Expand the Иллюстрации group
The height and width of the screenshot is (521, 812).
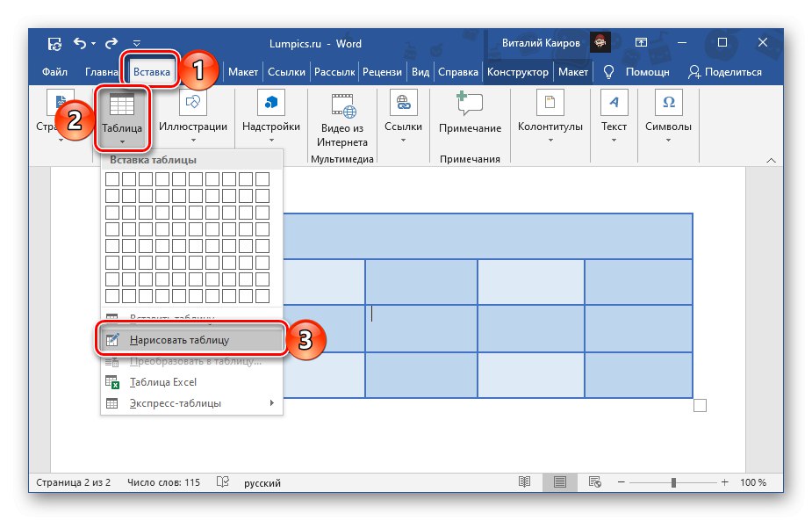tap(192, 116)
